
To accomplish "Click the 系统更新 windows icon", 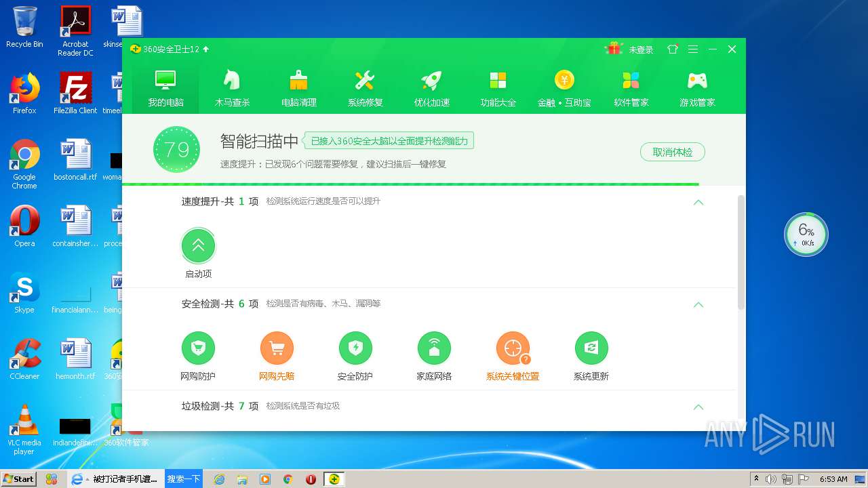I will 591,348.
